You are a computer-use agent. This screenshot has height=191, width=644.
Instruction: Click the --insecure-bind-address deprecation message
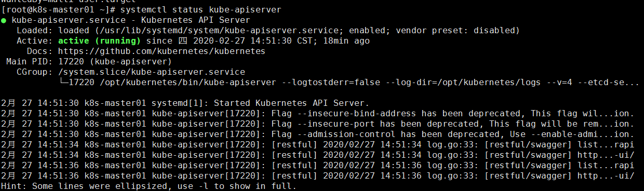452,114
